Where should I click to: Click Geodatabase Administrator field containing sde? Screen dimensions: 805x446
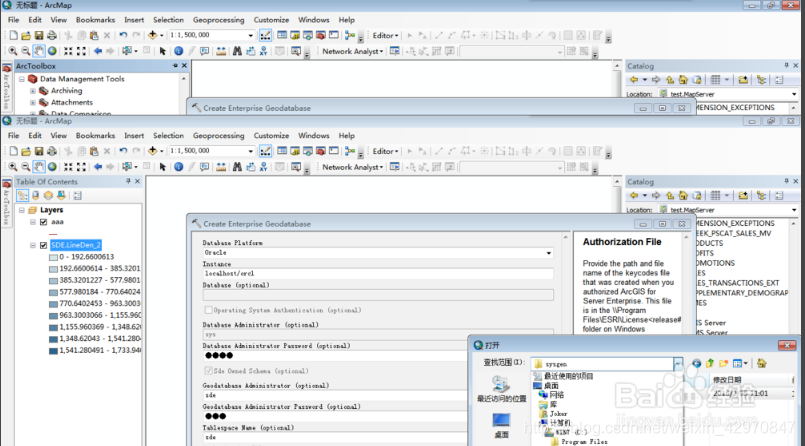(x=335, y=395)
